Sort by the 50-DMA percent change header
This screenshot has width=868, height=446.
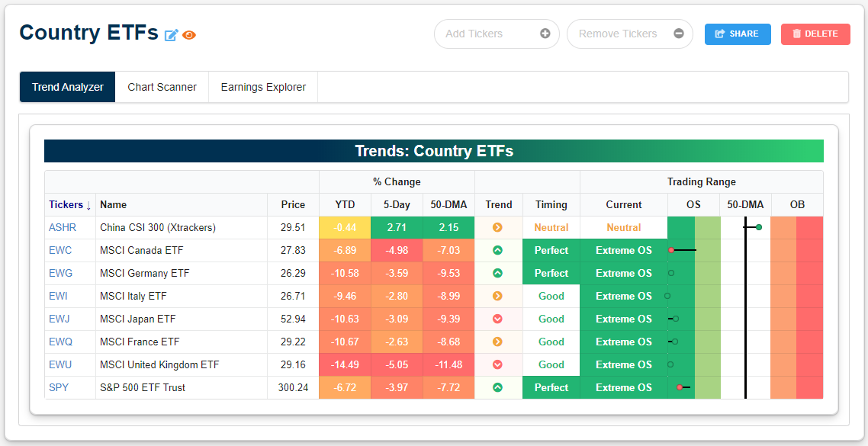tap(448, 205)
